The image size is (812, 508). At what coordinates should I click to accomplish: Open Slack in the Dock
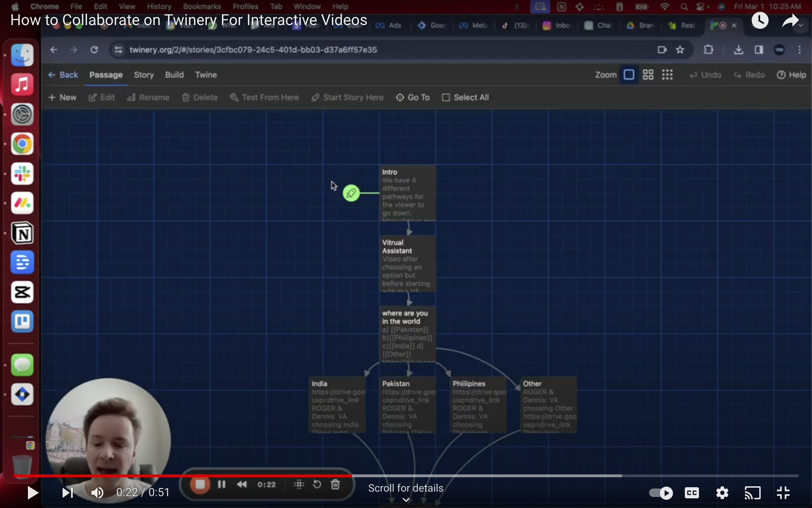tap(22, 174)
